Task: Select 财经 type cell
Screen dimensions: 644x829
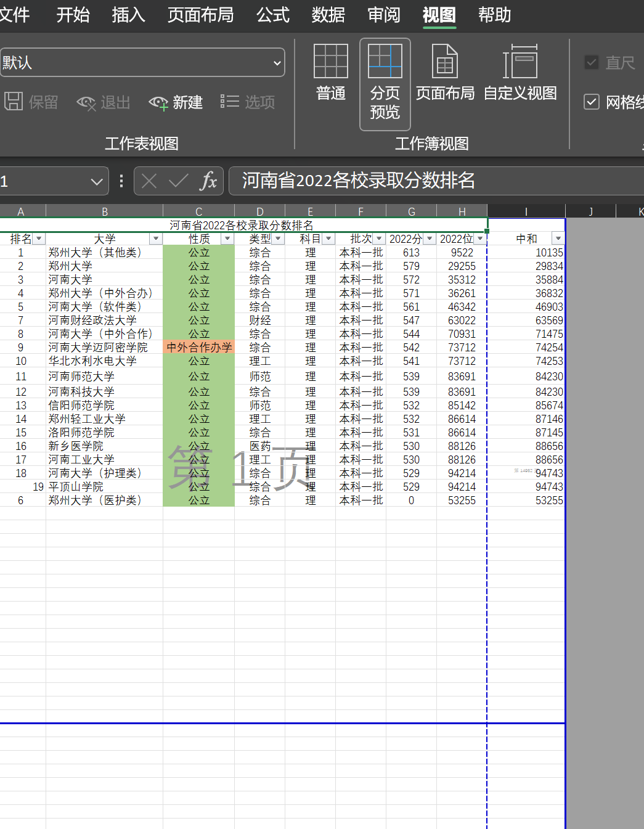Action: coord(260,321)
